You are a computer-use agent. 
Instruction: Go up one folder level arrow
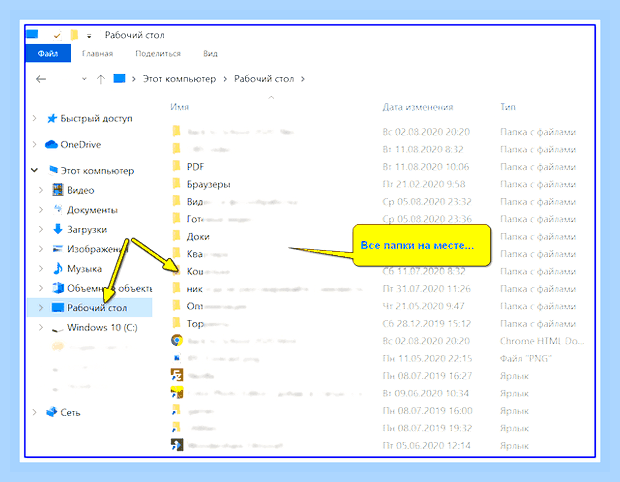(x=101, y=79)
